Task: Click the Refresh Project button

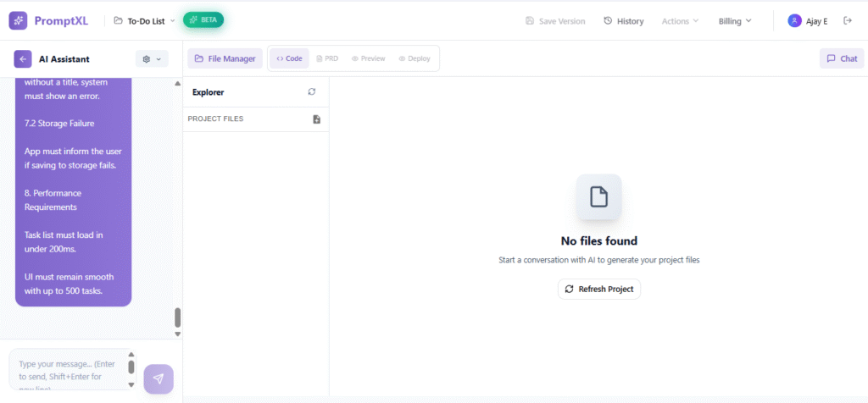Action: pyautogui.click(x=599, y=289)
